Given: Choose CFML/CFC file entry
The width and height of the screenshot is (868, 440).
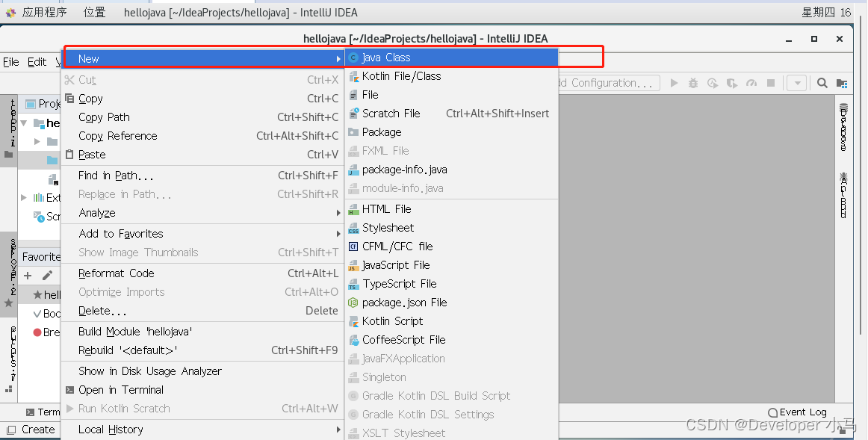Looking at the screenshot, I should pyautogui.click(x=451, y=247).
